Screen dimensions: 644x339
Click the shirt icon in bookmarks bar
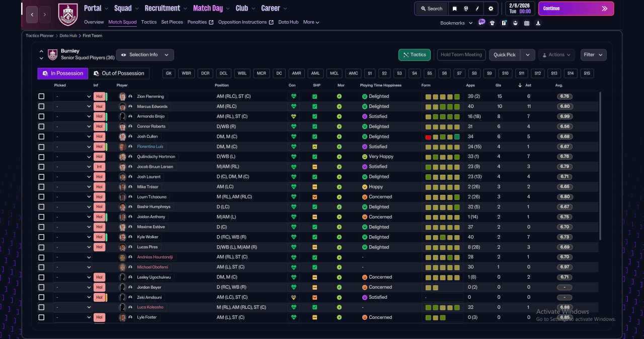492,23
